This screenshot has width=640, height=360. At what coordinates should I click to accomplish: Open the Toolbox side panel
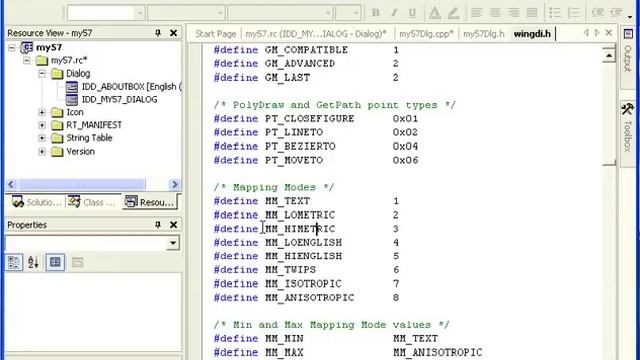[628, 133]
